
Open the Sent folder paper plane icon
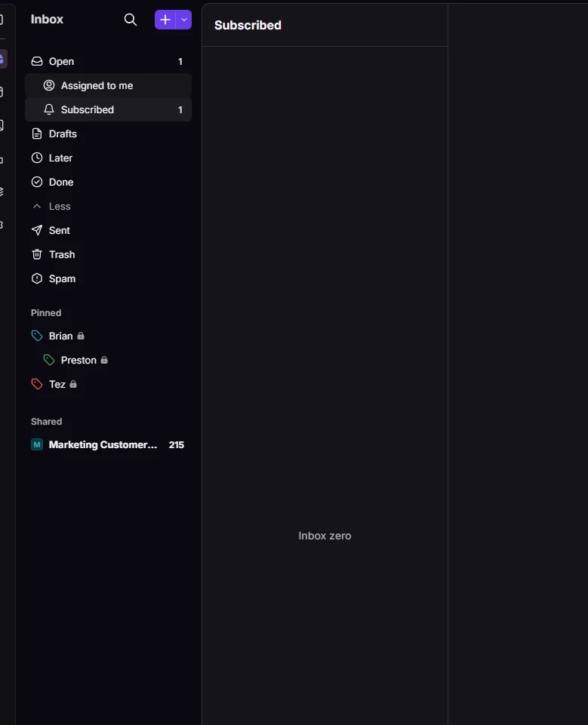37,230
